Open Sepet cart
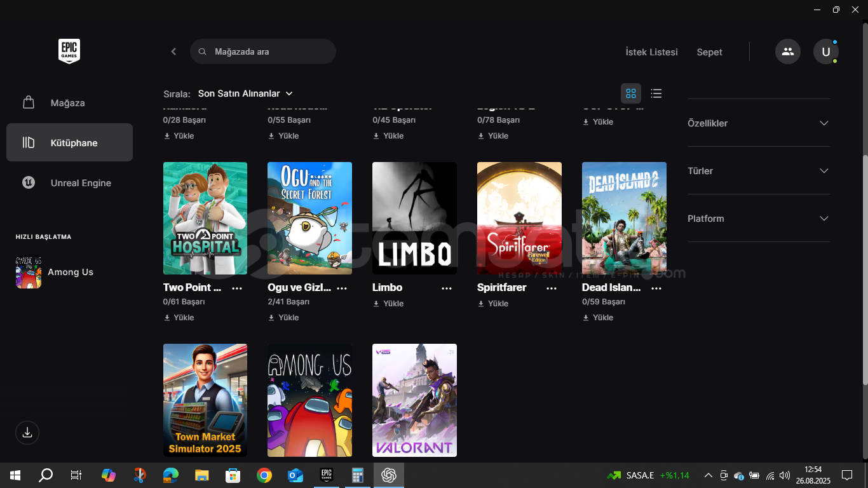 pos(709,52)
